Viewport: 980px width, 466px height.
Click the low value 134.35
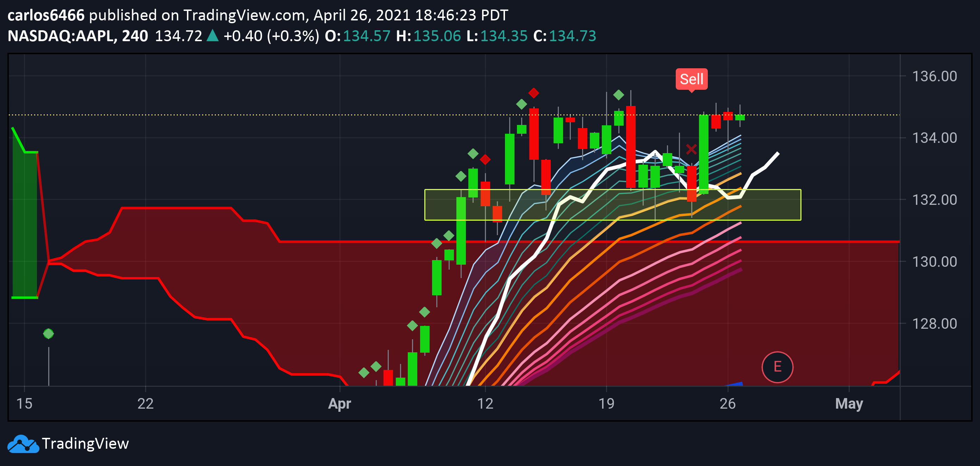click(504, 36)
